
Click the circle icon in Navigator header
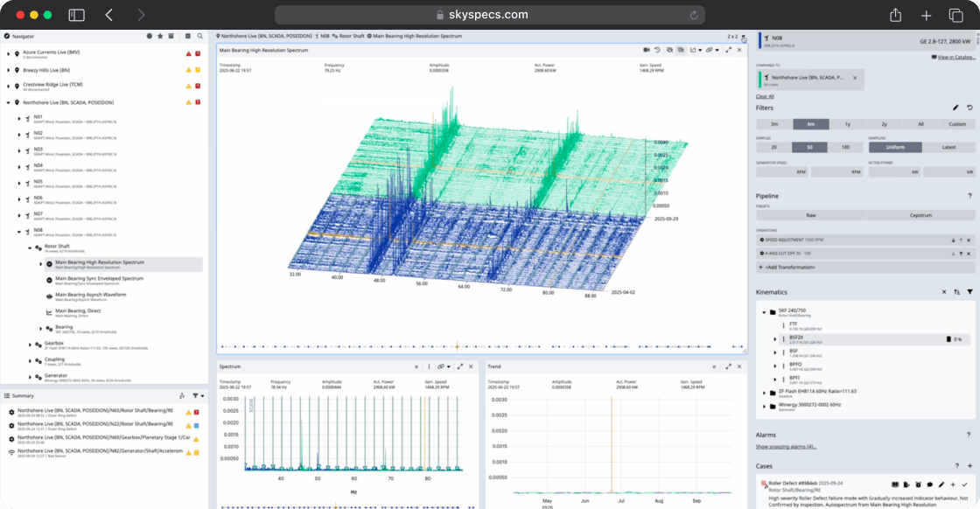pyautogui.click(x=150, y=36)
